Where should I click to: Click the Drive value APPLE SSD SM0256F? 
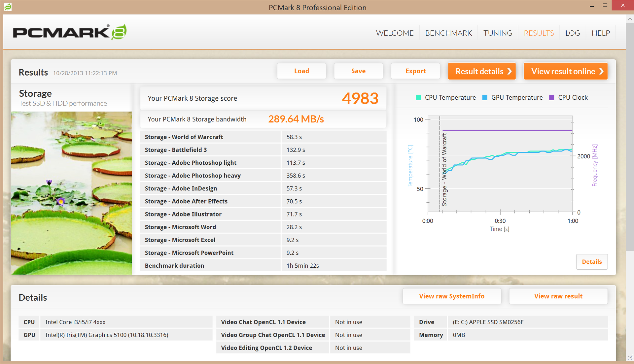coord(488,322)
